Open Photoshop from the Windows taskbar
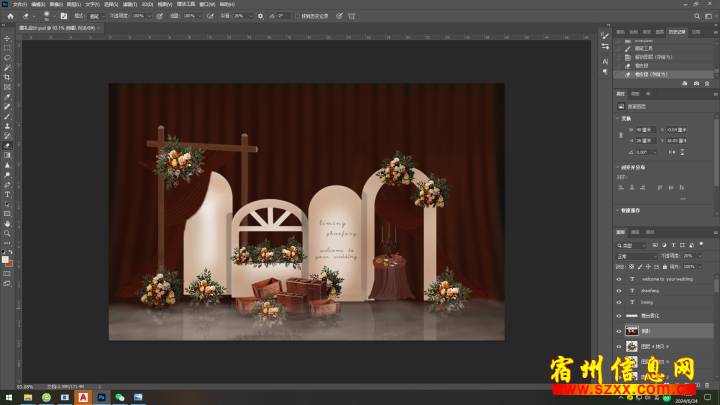720x405 pixels. [101, 397]
